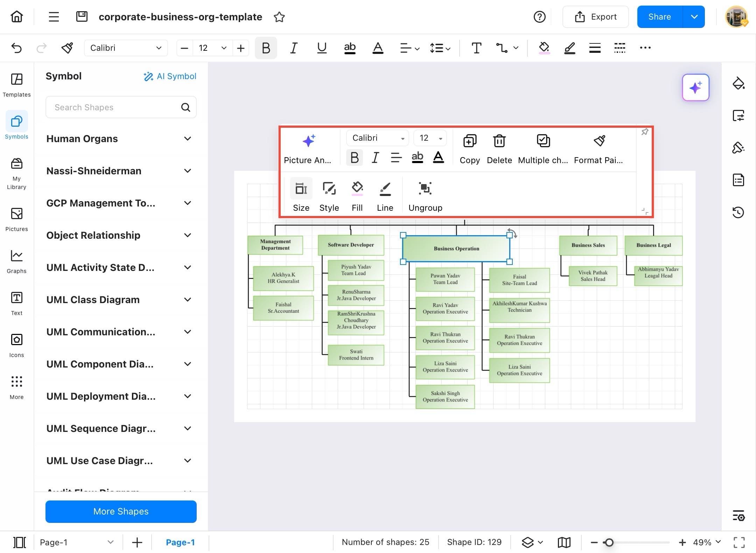
Task: Open the Fill tool on the floating toolbar
Action: pyautogui.click(x=357, y=195)
